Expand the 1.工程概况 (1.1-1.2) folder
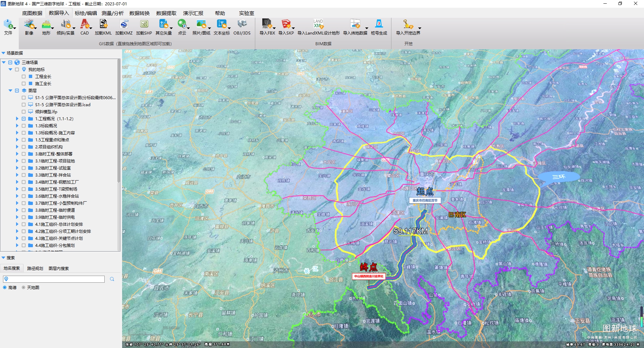 coord(17,119)
